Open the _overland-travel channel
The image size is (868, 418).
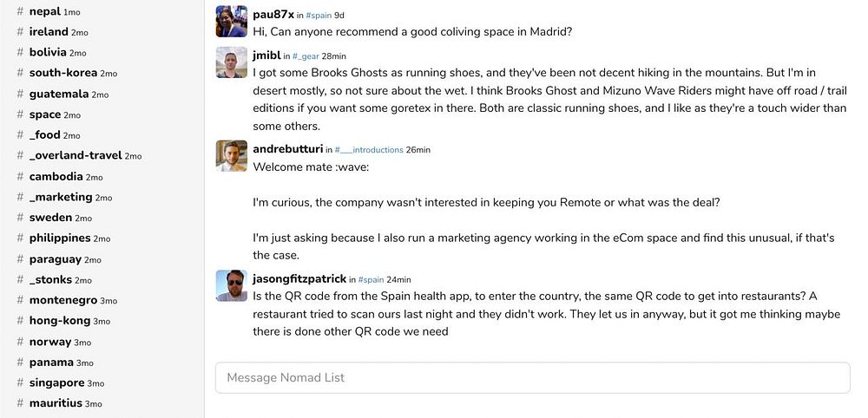75,155
